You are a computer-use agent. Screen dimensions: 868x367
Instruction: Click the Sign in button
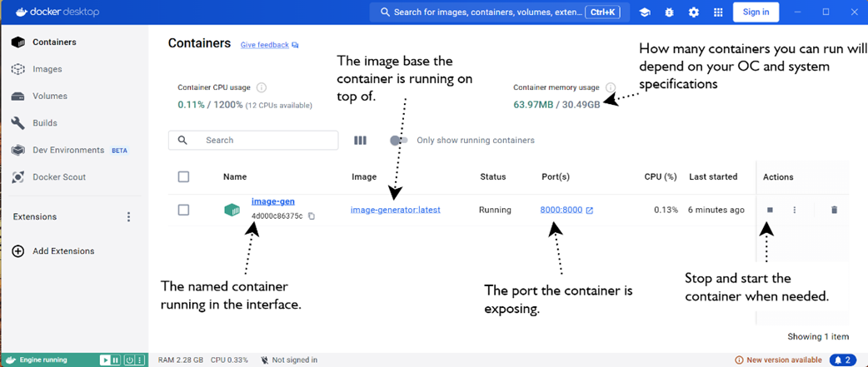pos(756,12)
